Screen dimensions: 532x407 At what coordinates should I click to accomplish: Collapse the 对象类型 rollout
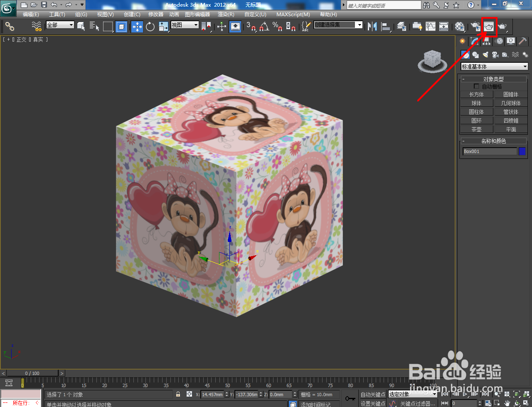pos(493,79)
